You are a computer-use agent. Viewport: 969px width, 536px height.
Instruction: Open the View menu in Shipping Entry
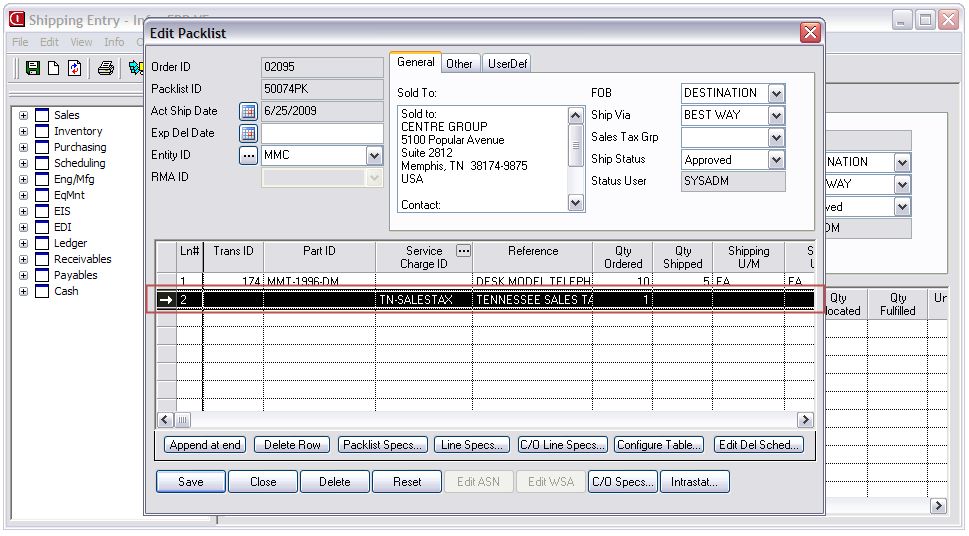click(x=81, y=42)
